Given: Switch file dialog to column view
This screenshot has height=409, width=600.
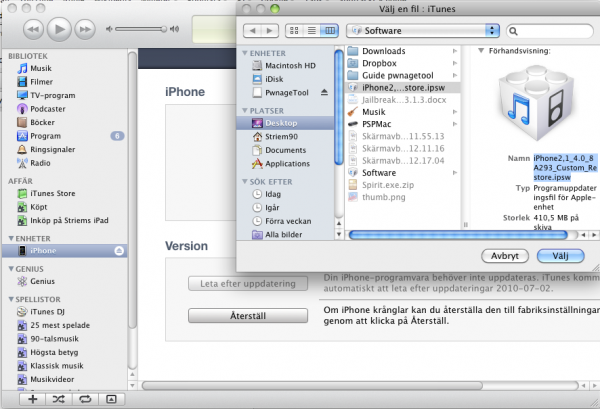Looking at the screenshot, I should click(x=330, y=31).
